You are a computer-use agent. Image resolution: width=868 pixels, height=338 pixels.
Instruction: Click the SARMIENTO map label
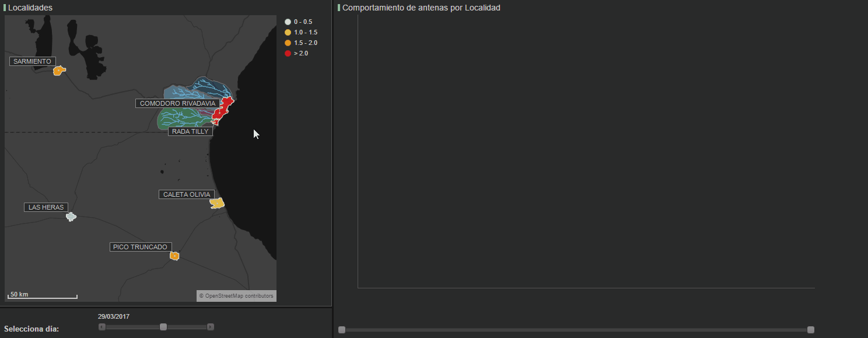tap(33, 61)
